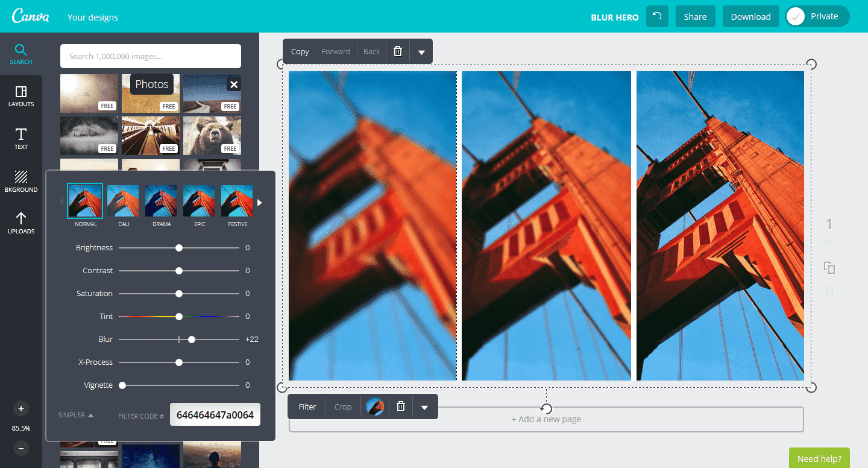
Task: Click the Blur slider handle
Action: tap(192, 340)
